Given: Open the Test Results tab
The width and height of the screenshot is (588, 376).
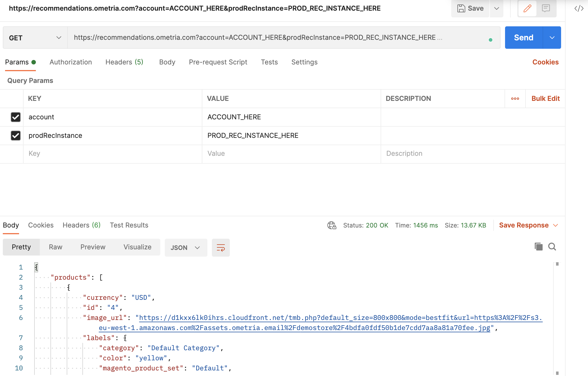Looking at the screenshot, I should tap(129, 225).
